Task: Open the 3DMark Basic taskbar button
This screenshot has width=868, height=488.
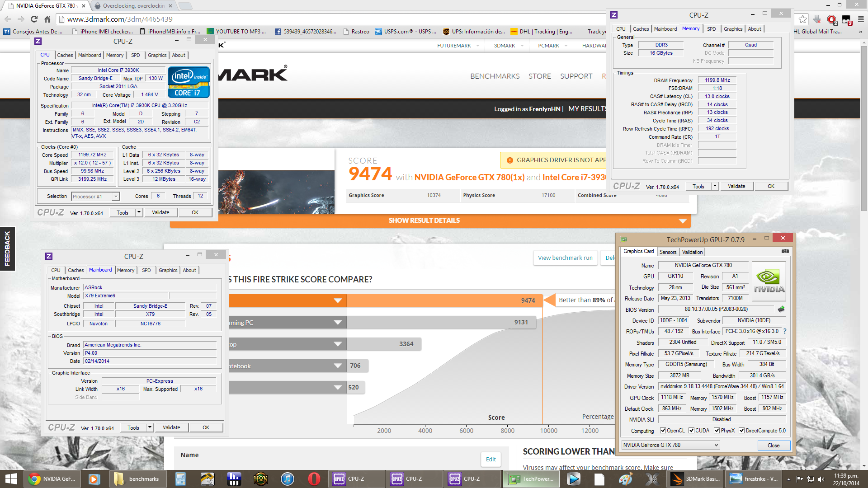Action: point(696,479)
